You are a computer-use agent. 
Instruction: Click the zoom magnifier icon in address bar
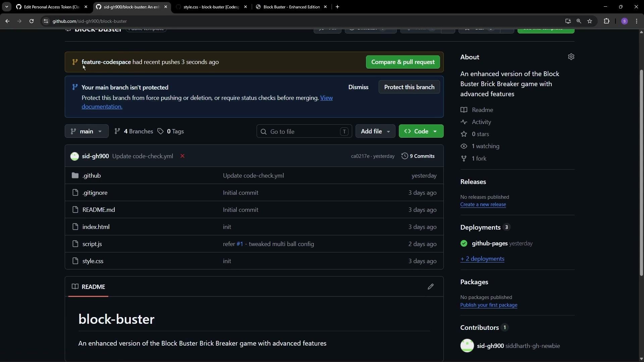coord(579,21)
